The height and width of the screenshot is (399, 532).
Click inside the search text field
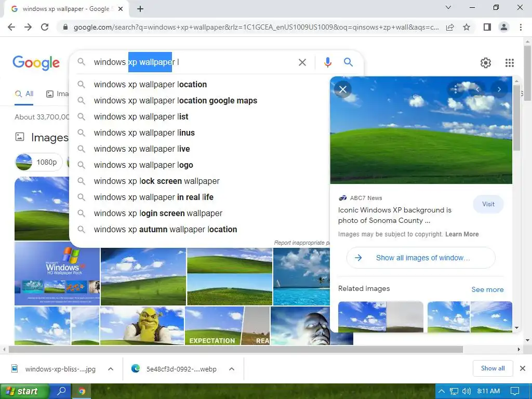pos(193,62)
